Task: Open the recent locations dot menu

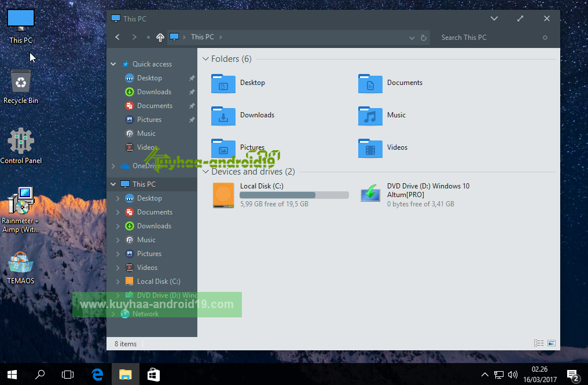Action: tap(148, 38)
